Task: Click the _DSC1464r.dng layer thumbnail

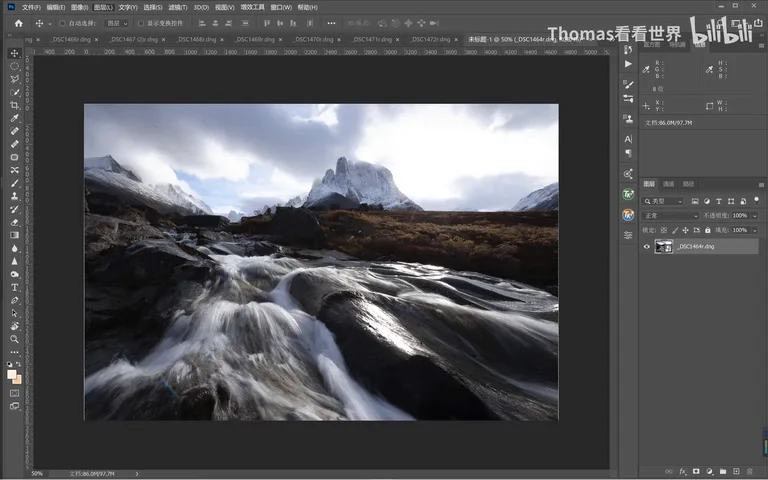Action: click(x=664, y=247)
